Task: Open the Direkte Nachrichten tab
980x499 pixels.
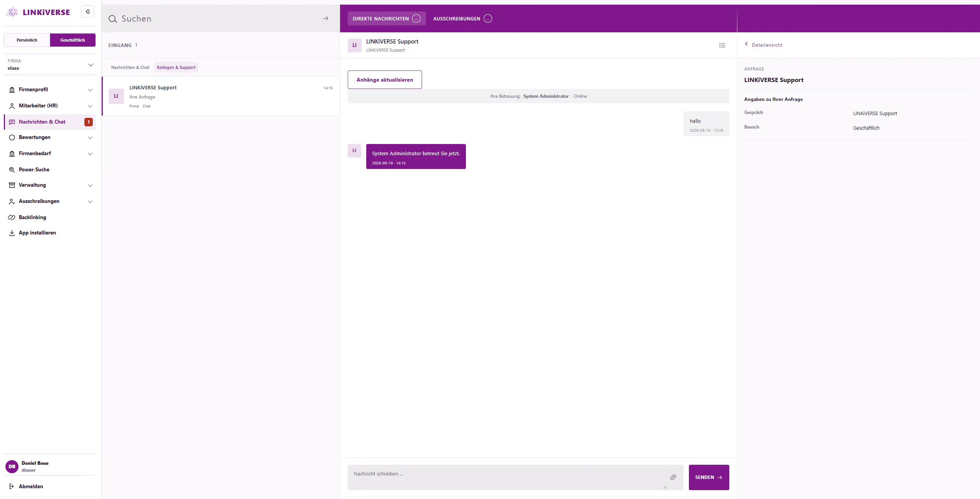Action: [x=387, y=18]
